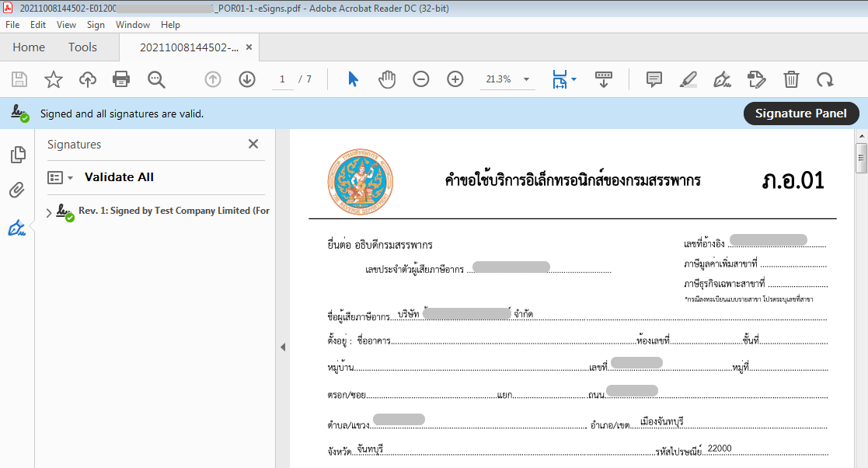868x468 pixels.
Task: Open the find text magnifier
Action: (156, 80)
